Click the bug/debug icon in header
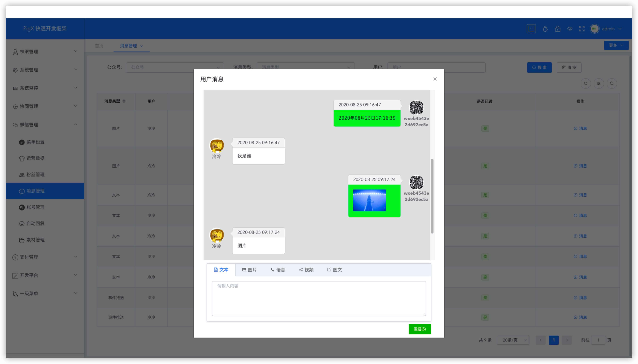This screenshot has height=364, width=638. coord(545,29)
